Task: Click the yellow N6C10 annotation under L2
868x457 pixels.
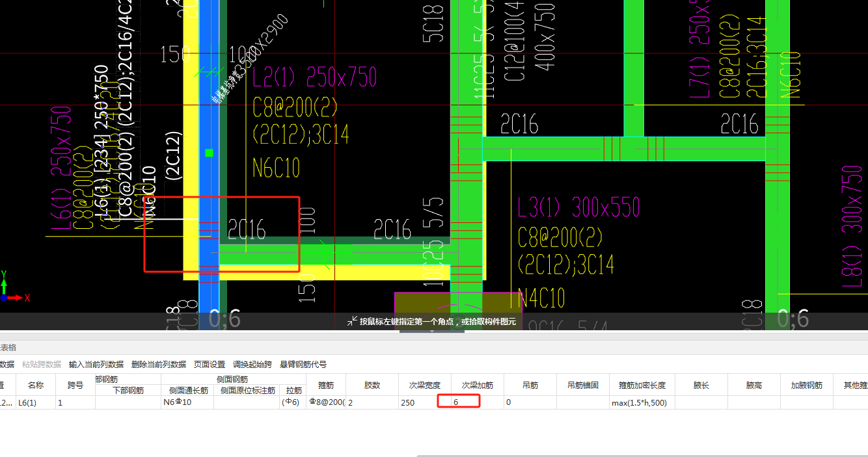Action: tap(277, 168)
